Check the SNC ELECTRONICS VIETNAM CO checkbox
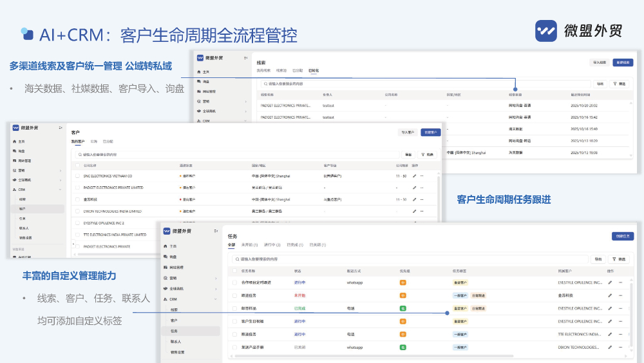 pos(77,176)
